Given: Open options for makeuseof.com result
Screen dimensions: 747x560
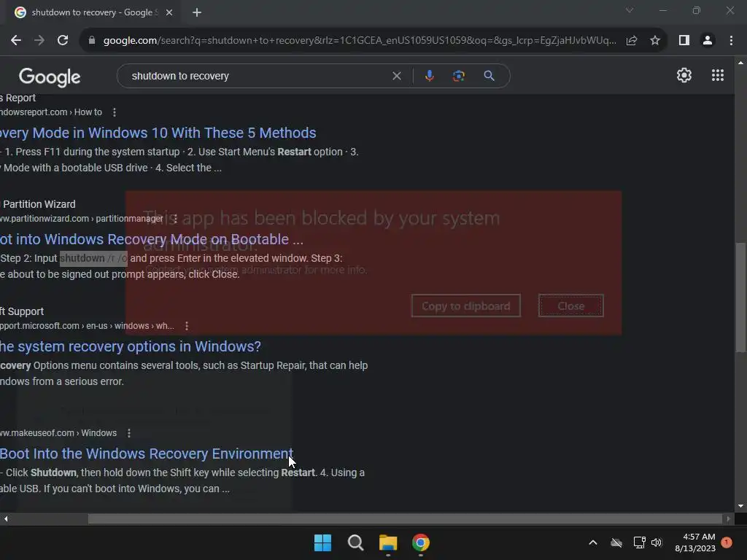Looking at the screenshot, I should (129, 433).
